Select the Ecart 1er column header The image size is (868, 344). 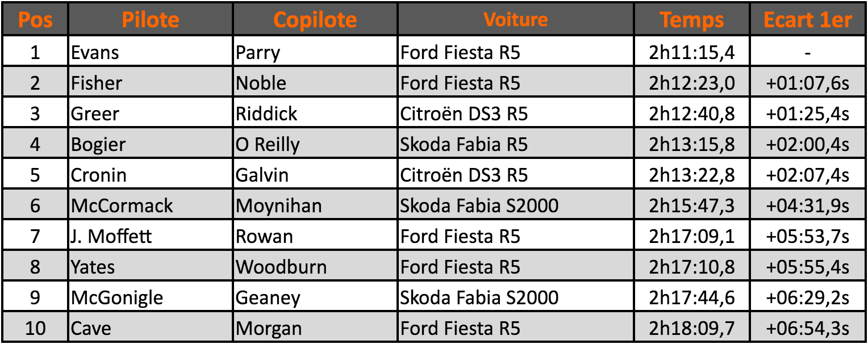807,20
